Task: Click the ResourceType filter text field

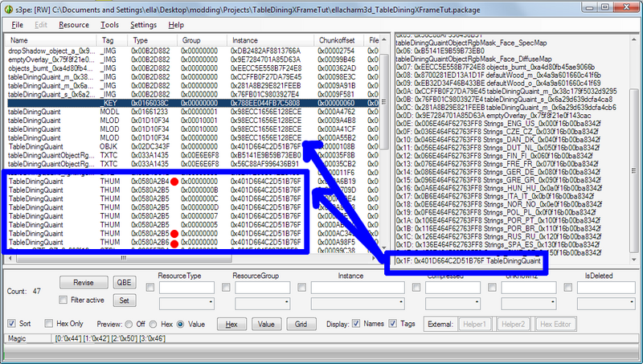Action: [x=186, y=288]
